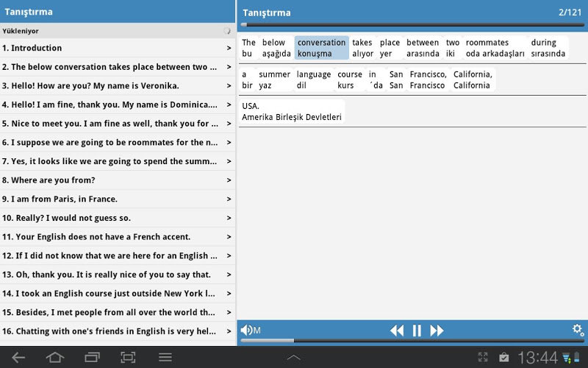Select sentence 3 'Hello! How are you?'
588x368 pixels.
tap(110, 86)
